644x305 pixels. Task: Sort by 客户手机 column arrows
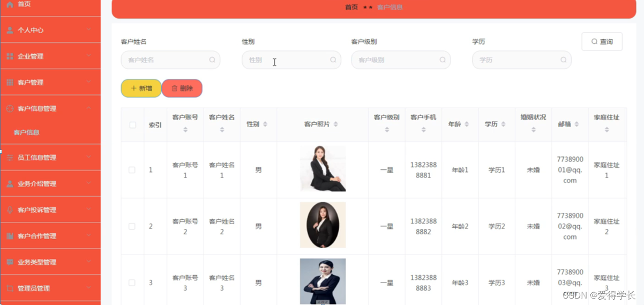[x=423, y=130]
